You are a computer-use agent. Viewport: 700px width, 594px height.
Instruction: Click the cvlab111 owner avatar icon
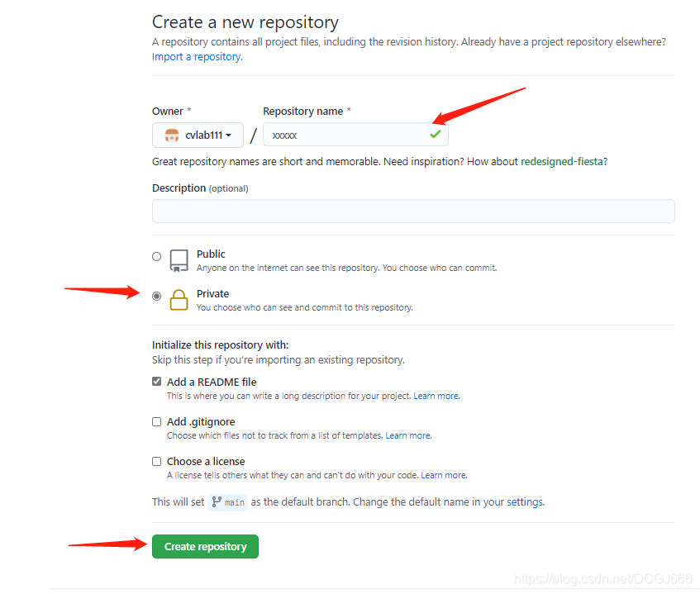tap(172, 135)
